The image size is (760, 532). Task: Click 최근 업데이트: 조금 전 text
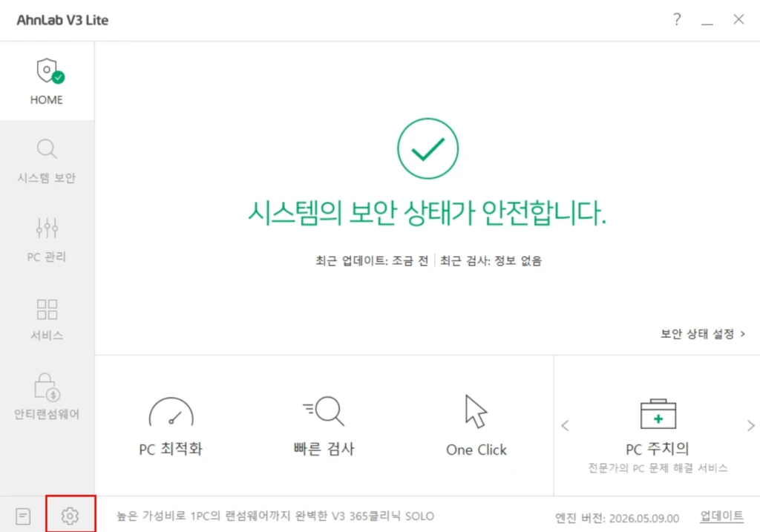[372, 260]
